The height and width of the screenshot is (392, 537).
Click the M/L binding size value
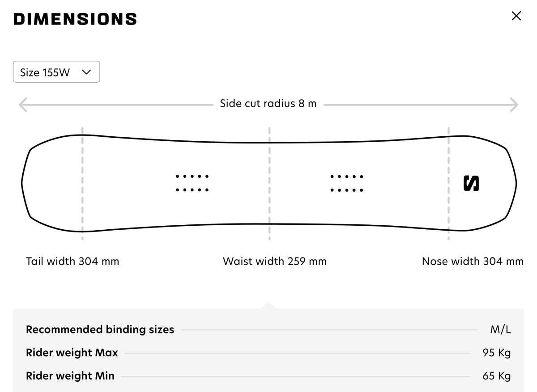(501, 330)
